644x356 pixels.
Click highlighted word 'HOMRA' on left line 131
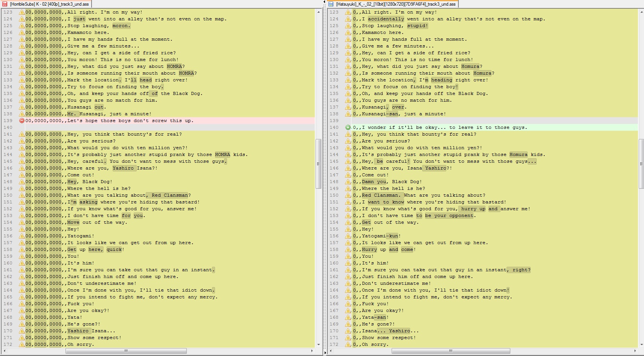tap(174, 66)
